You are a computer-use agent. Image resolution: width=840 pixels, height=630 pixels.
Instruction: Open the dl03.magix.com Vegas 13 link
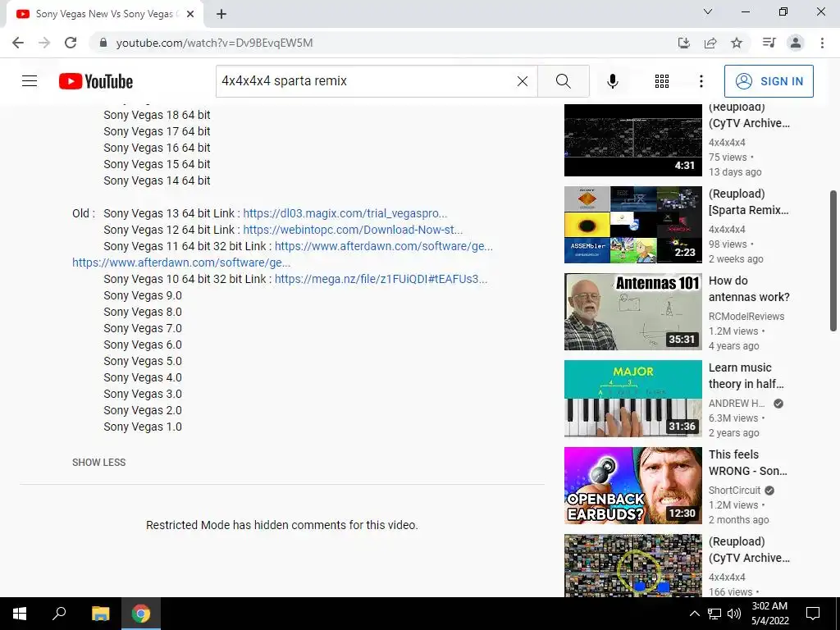coord(345,213)
